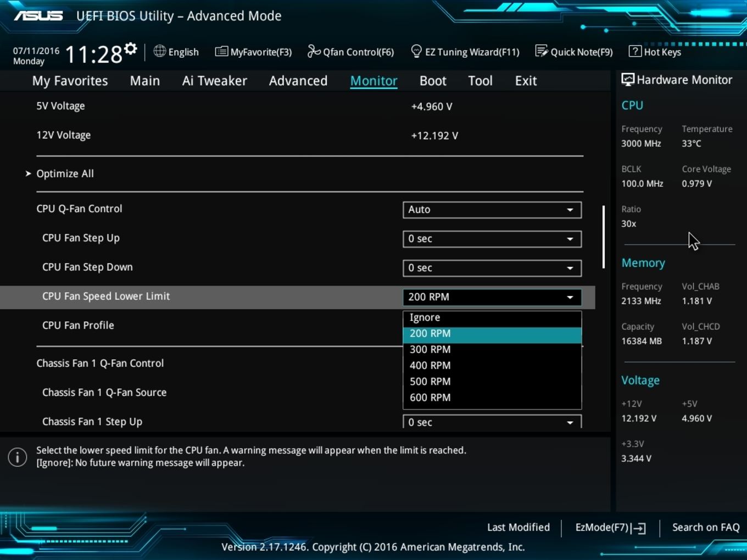Viewport: 747px width, 560px height.
Task: Choose 500 RPM in the list
Action: tap(492, 382)
